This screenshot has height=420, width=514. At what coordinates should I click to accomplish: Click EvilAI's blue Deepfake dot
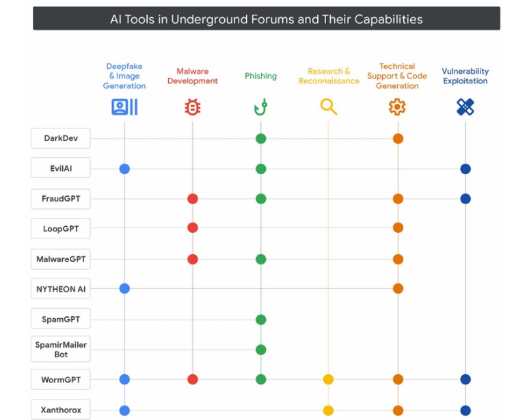[124, 169]
